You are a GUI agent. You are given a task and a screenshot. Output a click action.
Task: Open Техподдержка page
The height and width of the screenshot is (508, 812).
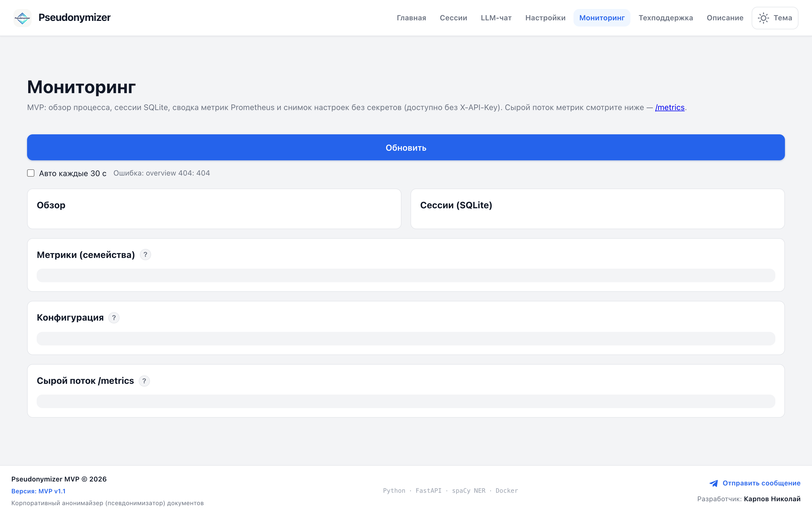pos(666,18)
